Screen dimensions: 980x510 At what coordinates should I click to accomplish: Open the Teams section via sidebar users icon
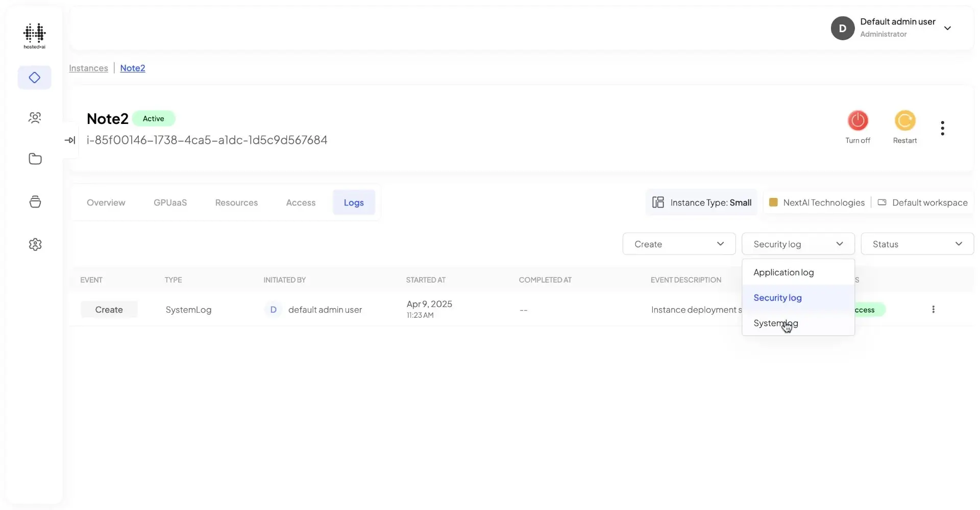click(34, 117)
